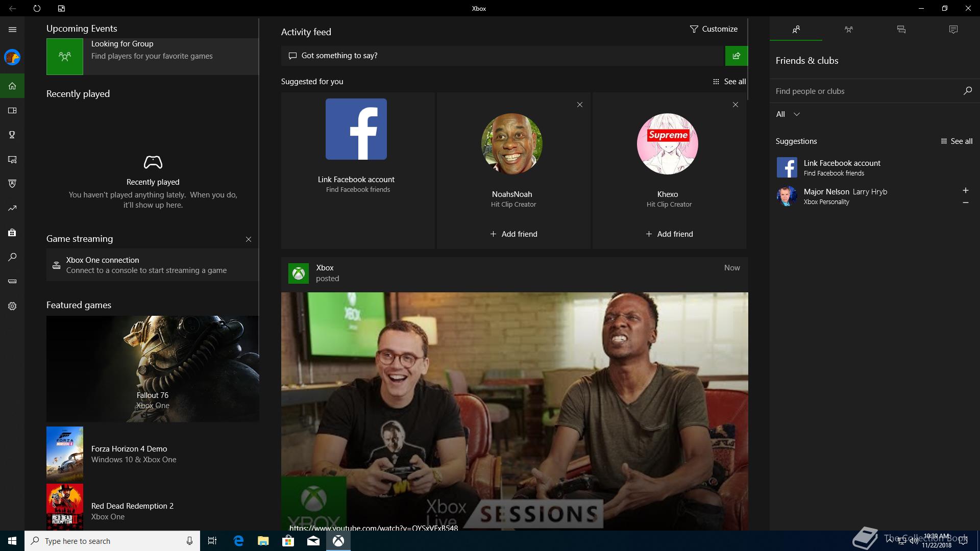Screen dimensions: 980x551
Task: Open the Xbox avatar on the post
Action: (x=299, y=273)
